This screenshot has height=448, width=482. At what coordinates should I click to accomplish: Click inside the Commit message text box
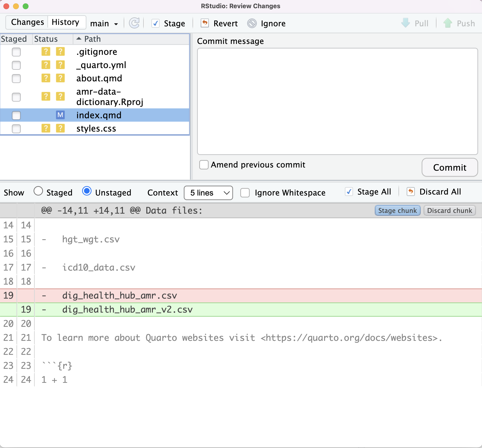point(337,101)
